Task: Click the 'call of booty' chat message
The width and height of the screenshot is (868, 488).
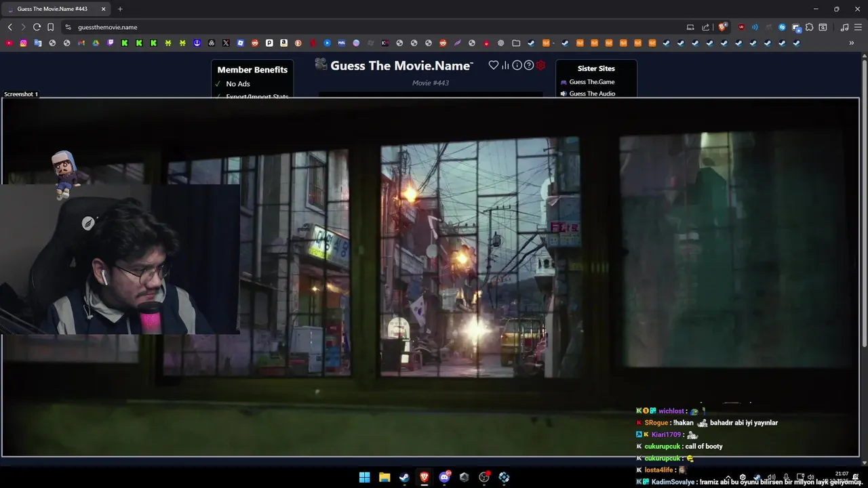Action: 704,447
